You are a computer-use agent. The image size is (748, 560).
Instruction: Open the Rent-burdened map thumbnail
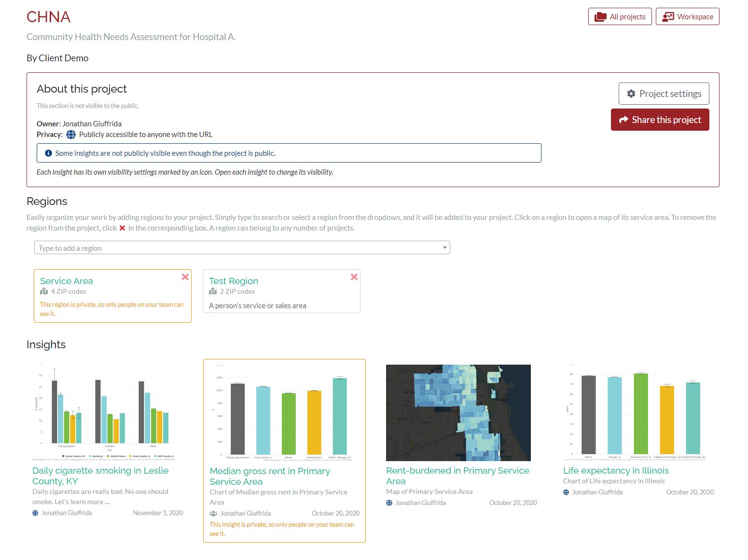(458, 412)
